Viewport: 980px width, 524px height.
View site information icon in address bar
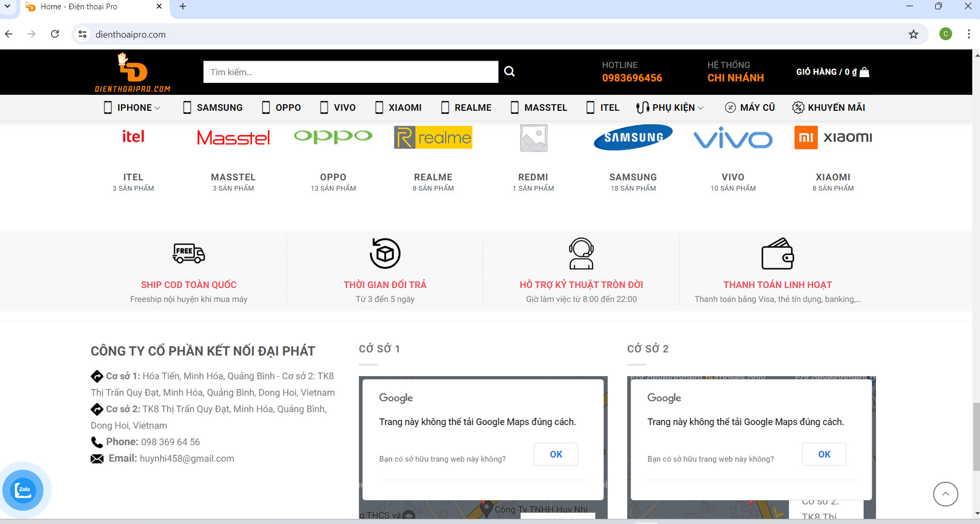click(x=82, y=35)
